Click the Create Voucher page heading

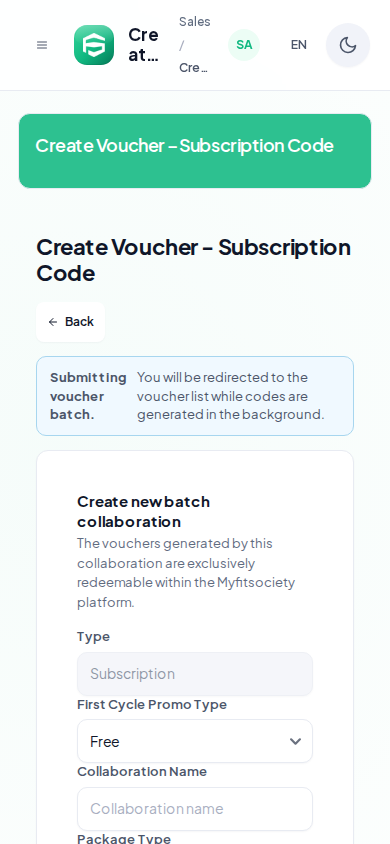[194, 260]
